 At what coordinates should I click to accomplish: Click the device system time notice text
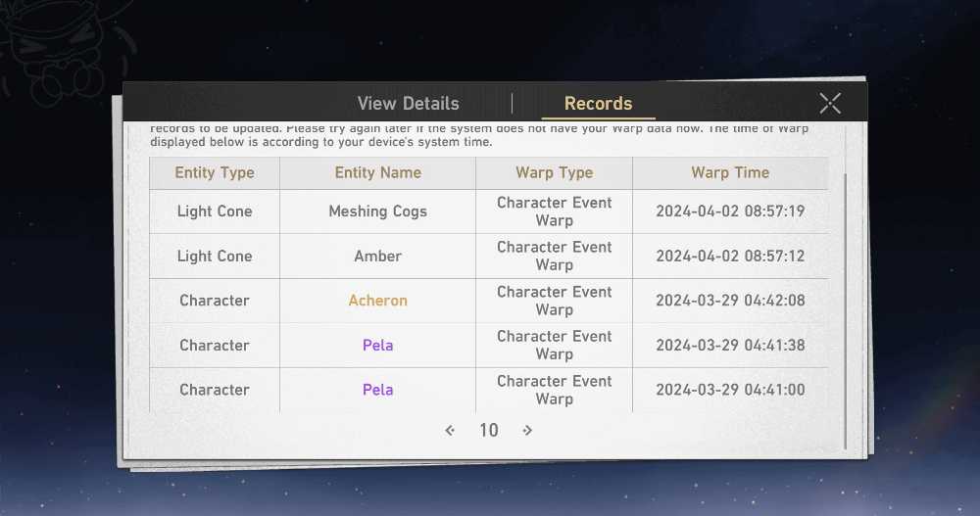click(479, 135)
